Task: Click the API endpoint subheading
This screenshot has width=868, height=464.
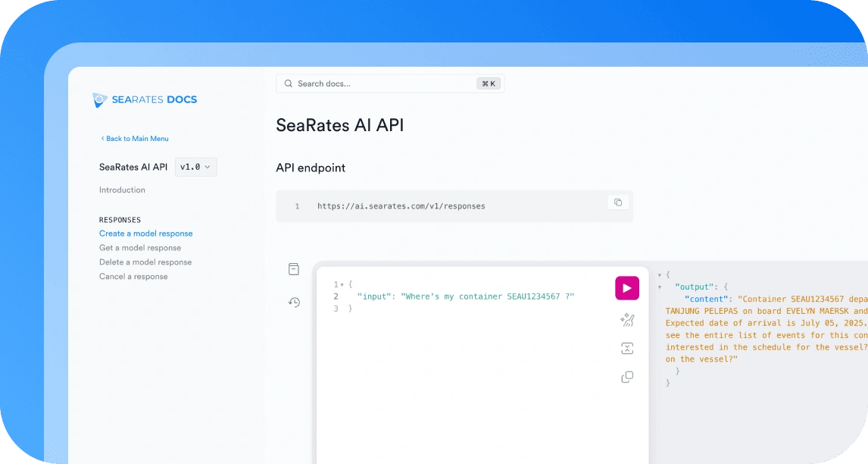Action: pos(311,168)
